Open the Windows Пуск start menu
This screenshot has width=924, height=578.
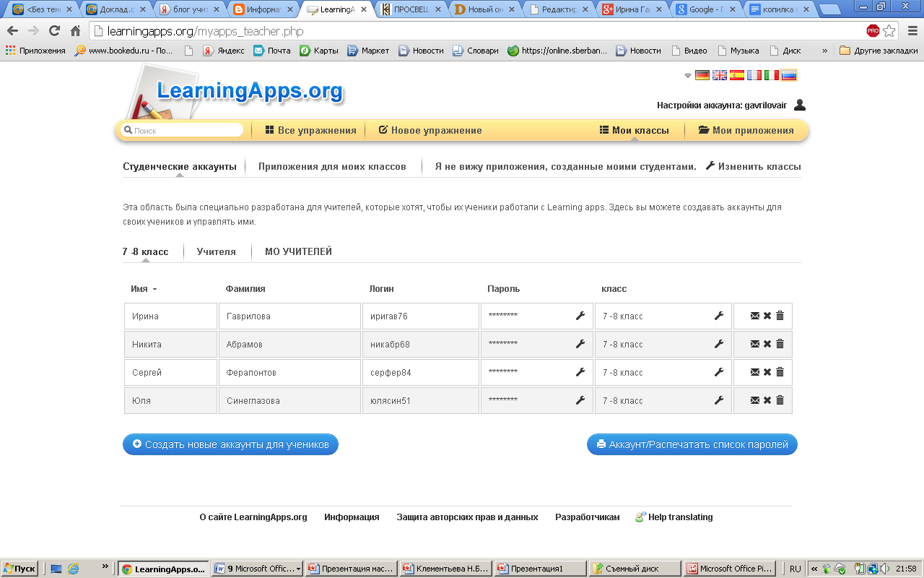coord(20,569)
